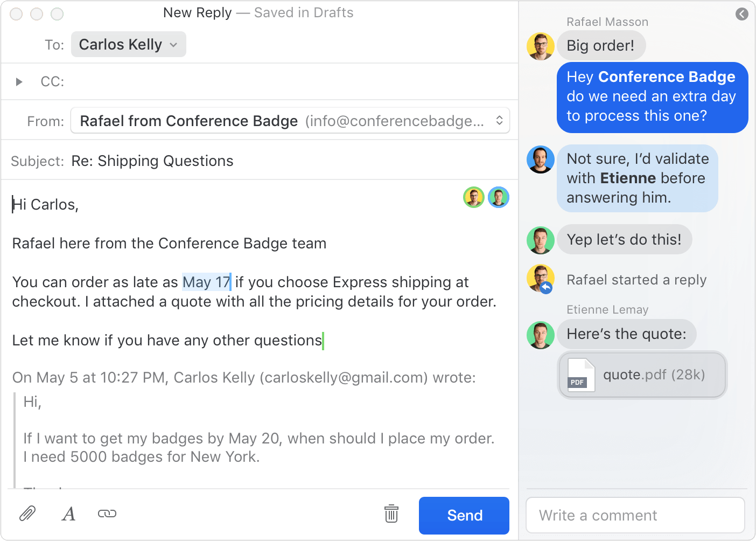Click the Re: Shipping Questions subject field
The width and height of the screenshot is (756, 541).
coord(152,161)
